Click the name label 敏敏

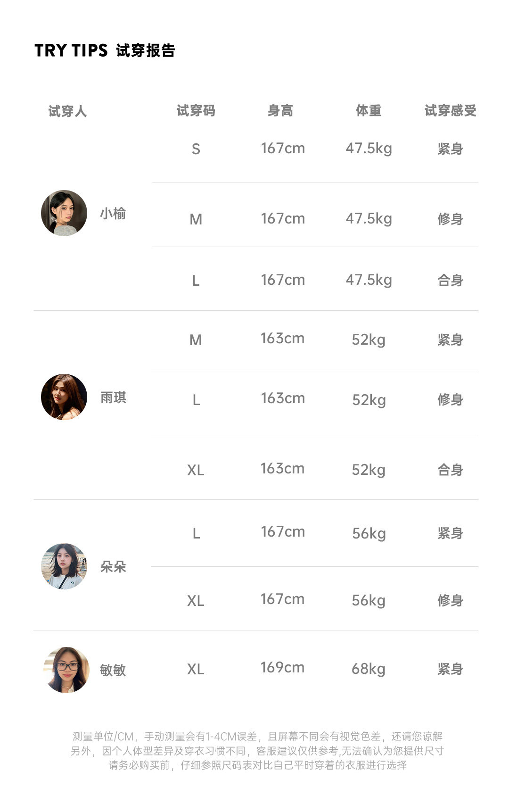pyautogui.click(x=113, y=670)
